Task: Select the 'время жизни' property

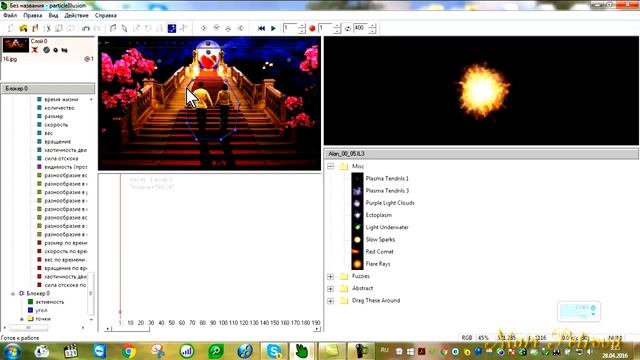Action: coord(61,99)
